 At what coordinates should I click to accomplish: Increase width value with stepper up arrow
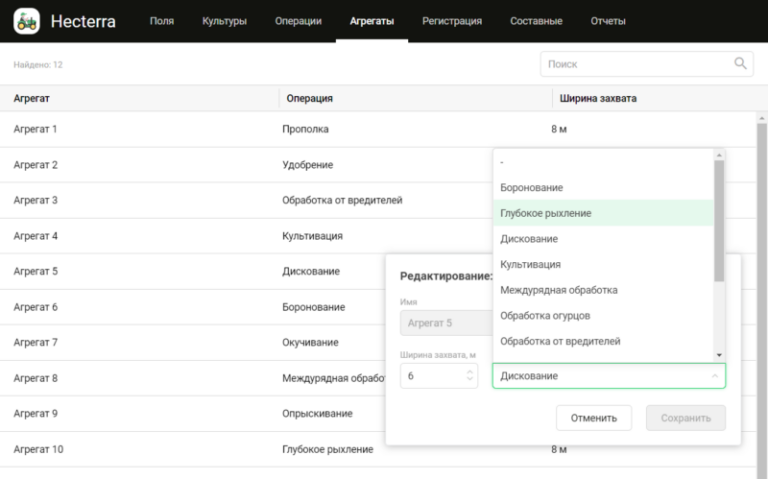coord(470,371)
